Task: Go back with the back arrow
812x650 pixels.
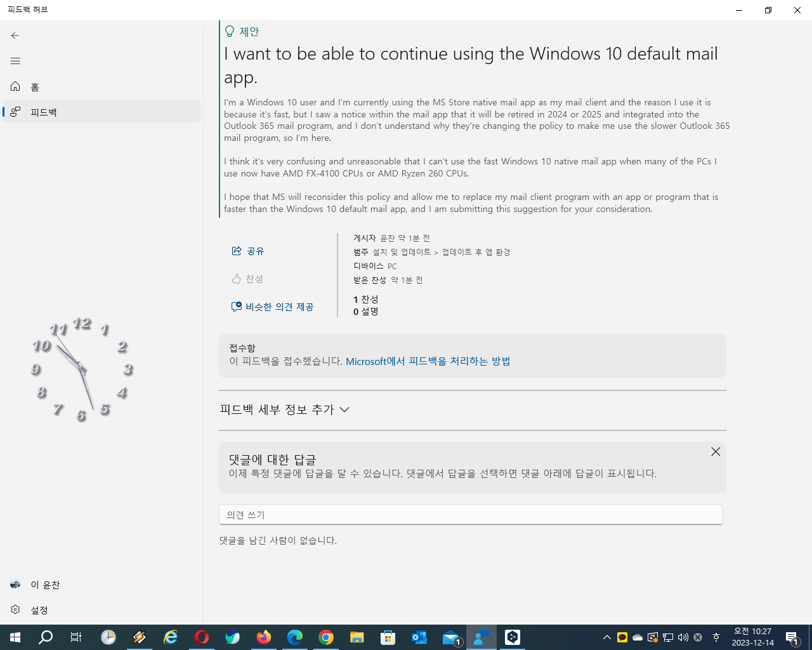Action: [x=15, y=36]
